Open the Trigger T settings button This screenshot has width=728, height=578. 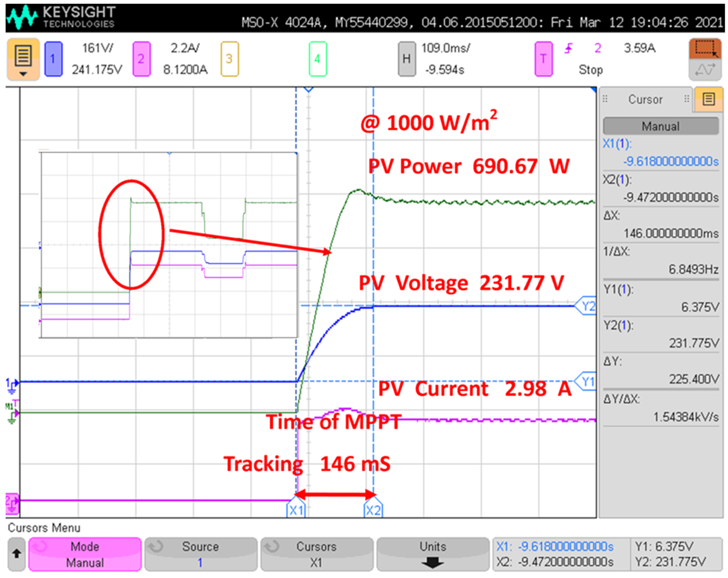point(543,59)
